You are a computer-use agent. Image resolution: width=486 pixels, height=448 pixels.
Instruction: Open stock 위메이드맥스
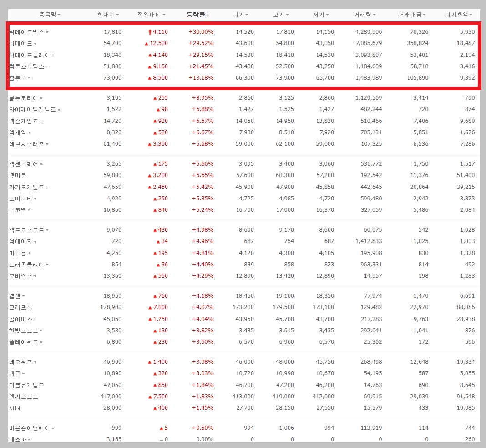tap(27, 32)
